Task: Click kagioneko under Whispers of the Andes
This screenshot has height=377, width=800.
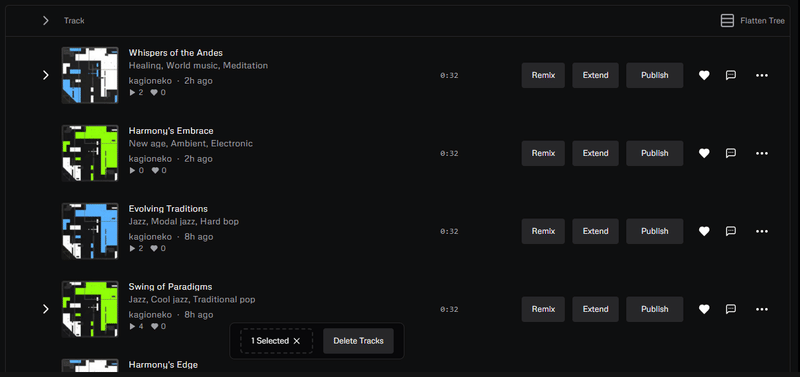Action: 150,81
